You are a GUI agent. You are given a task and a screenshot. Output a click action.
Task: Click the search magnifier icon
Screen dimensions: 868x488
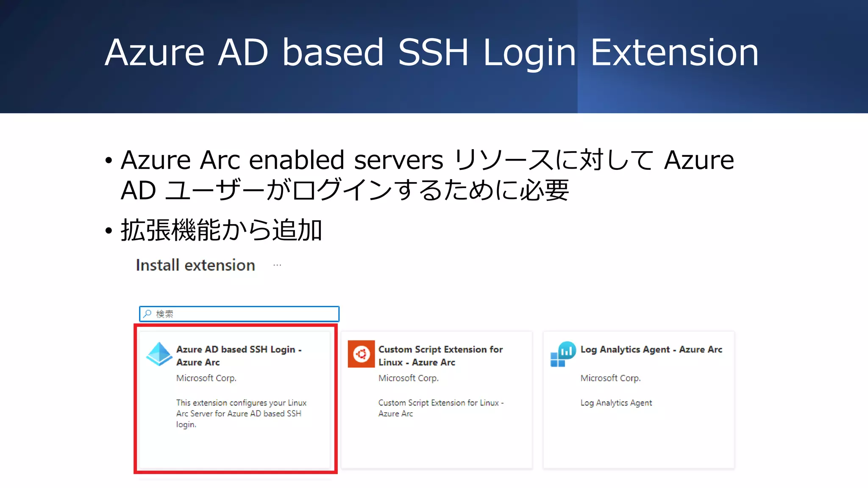(147, 314)
